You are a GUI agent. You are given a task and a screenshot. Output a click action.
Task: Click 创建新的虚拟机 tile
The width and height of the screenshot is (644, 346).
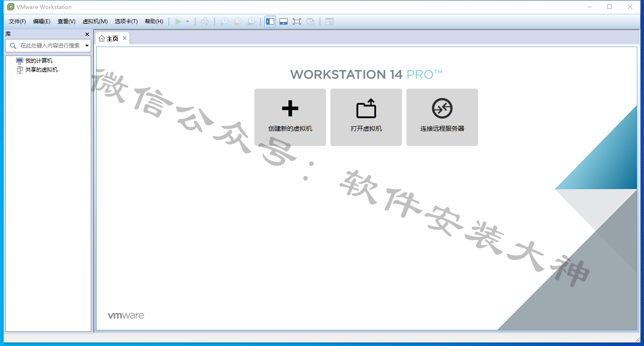coord(290,117)
